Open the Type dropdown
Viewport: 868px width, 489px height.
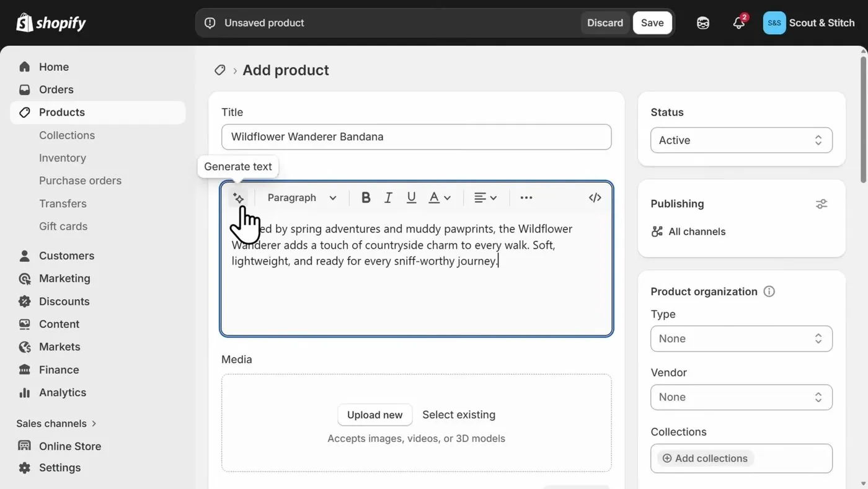(x=742, y=339)
